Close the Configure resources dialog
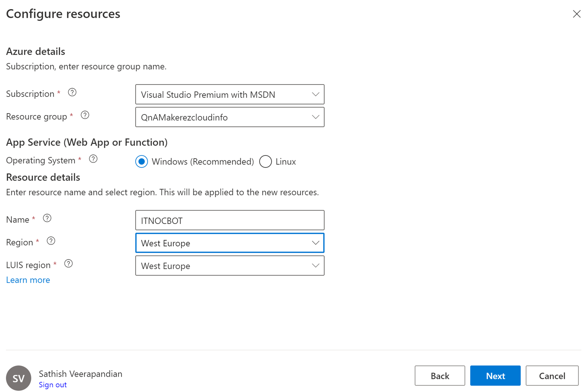 pos(577,14)
